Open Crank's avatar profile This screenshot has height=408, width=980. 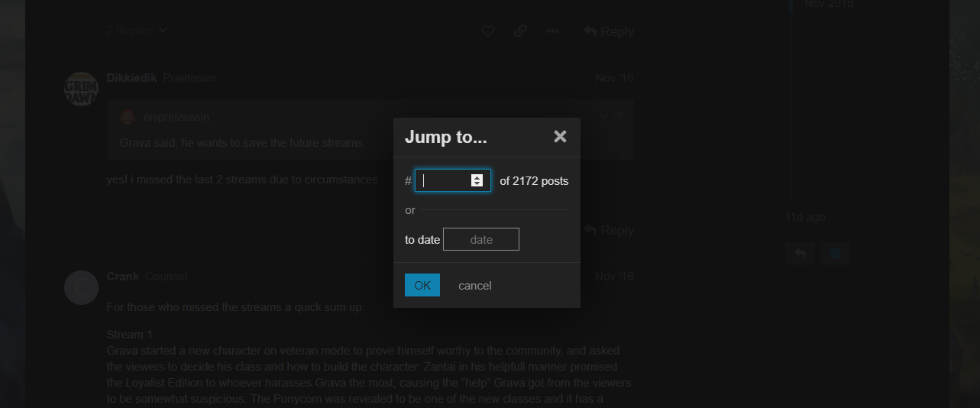pos(81,288)
